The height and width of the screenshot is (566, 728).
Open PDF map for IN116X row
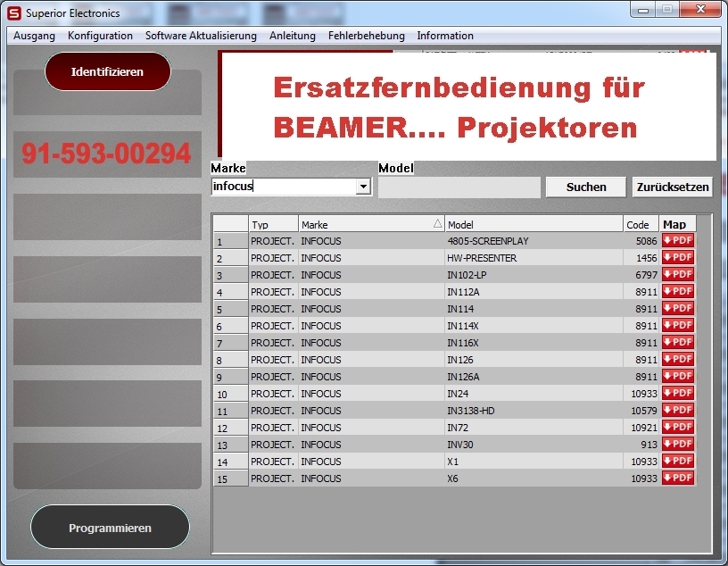(677, 342)
